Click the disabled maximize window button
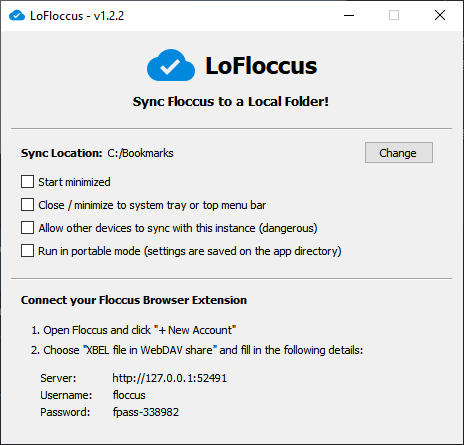464x445 pixels. click(x=394, y=15)
